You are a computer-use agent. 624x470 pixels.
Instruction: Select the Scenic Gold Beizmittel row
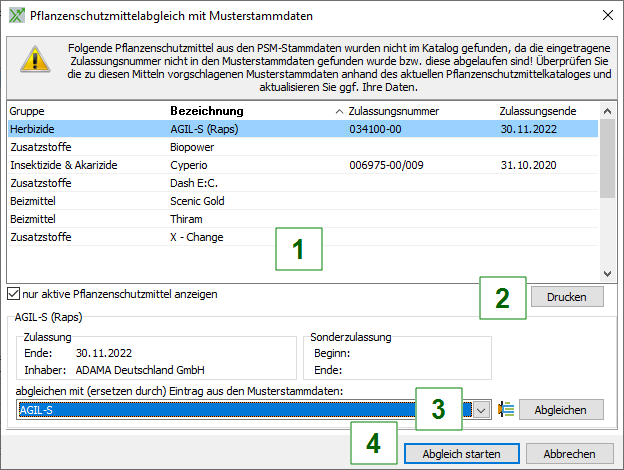coord(200,201)
